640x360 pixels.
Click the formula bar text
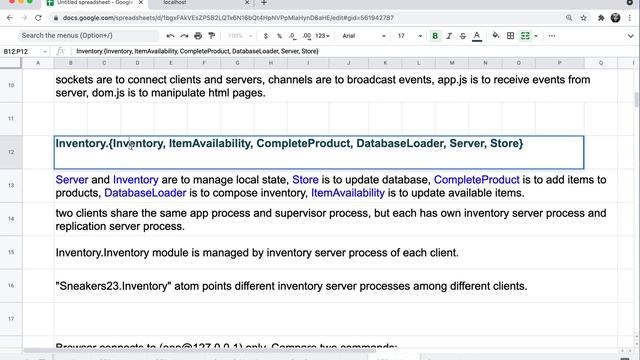197,51
